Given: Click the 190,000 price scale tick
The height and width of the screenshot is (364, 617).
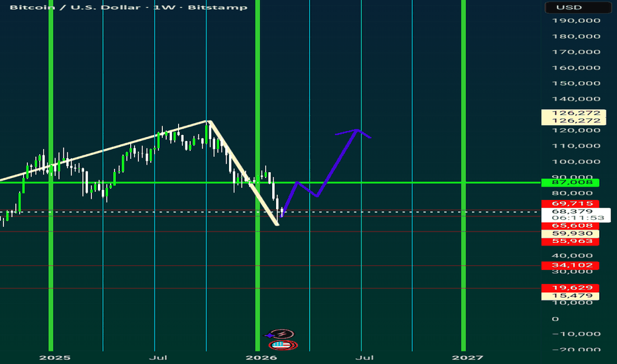Looking at the screenshot, I should (577, 21).
